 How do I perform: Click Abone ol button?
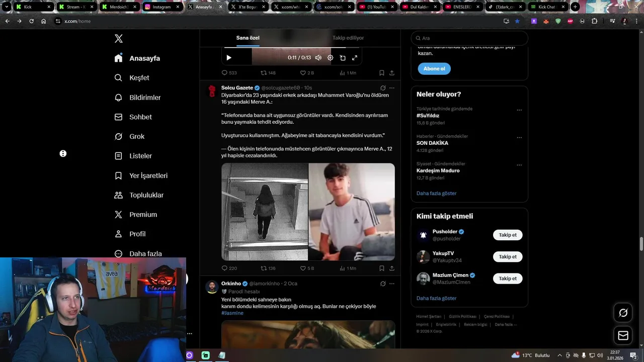[434, 69]
